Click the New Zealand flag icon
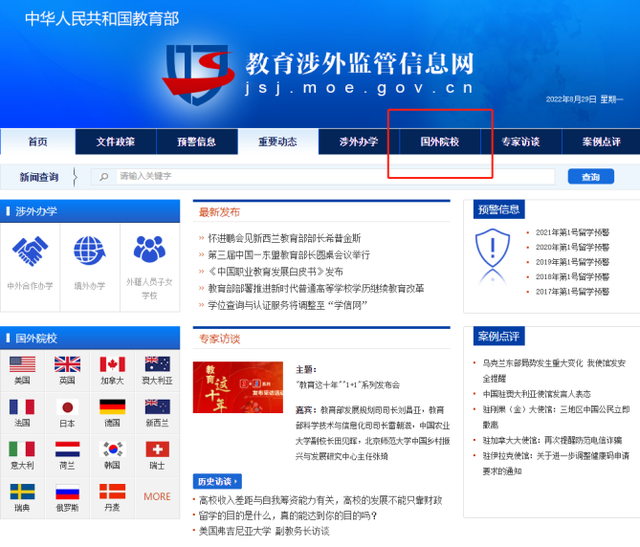640x547 pixels. pos(157,407)
